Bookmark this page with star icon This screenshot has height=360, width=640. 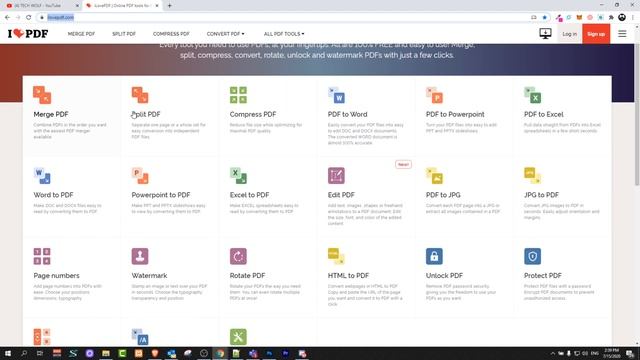[544, 17]
